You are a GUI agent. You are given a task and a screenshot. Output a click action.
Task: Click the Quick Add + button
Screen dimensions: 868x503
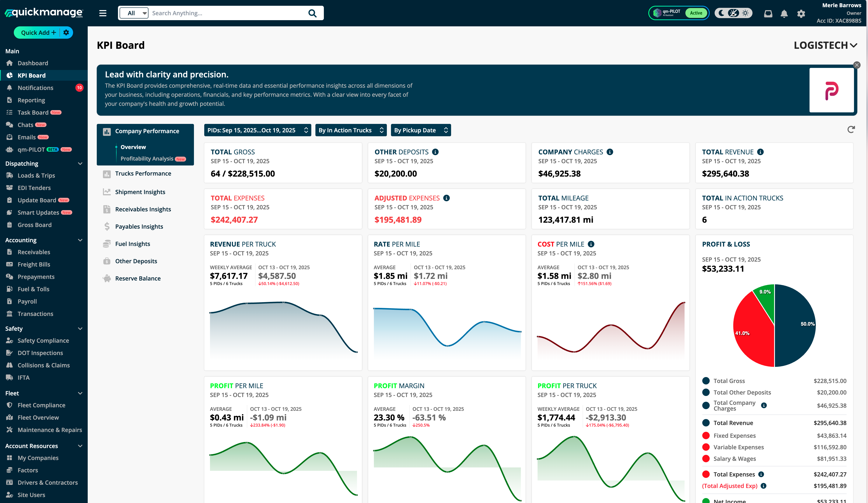pos(38,32)
